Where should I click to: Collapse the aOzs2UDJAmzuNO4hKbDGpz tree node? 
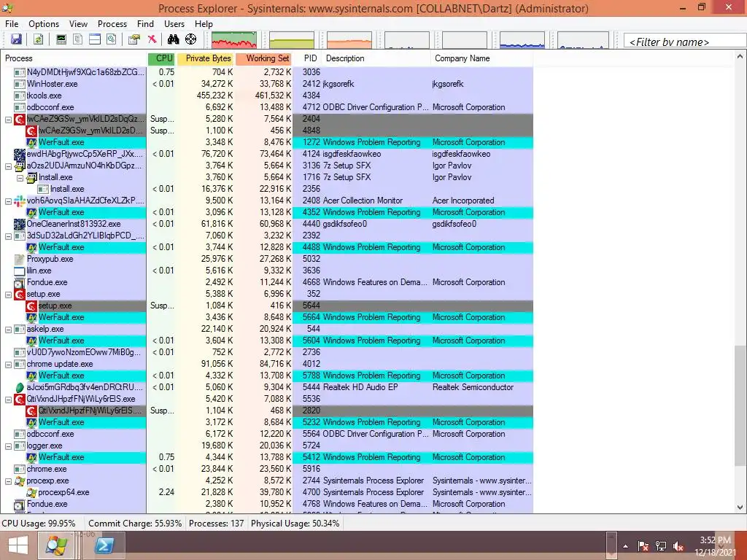[x=8, y=166]
